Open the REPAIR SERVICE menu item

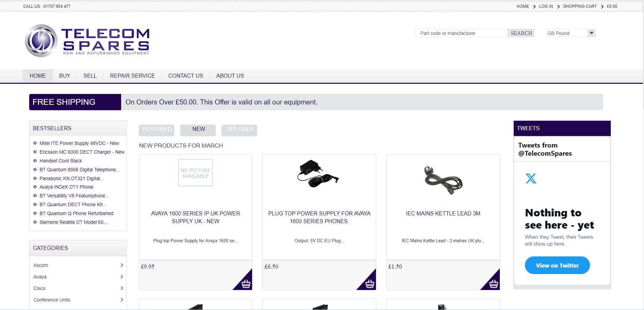(132, 76)
